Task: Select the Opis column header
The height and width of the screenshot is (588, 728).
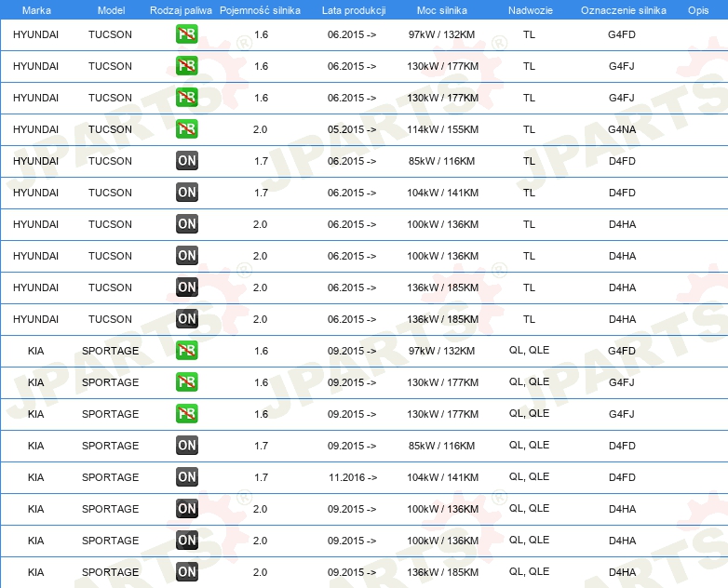Action: (697, 9)
